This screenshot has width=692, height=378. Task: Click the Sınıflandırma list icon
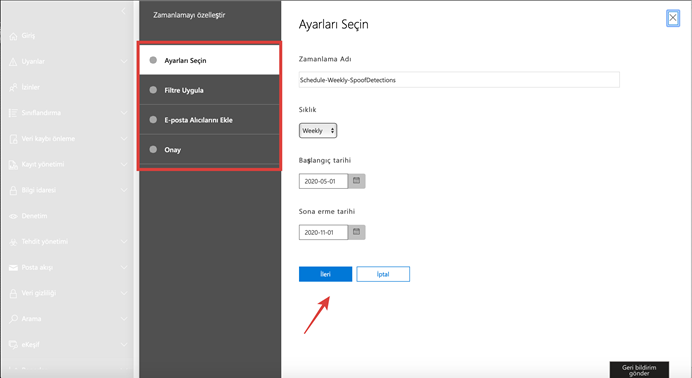click(13, 113)
